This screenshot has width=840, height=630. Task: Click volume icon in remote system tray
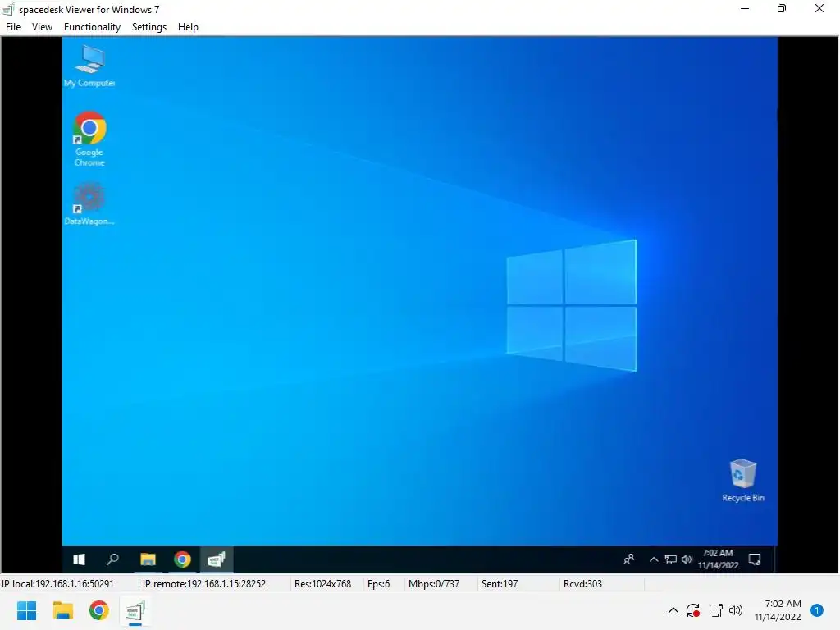point(687,559)
